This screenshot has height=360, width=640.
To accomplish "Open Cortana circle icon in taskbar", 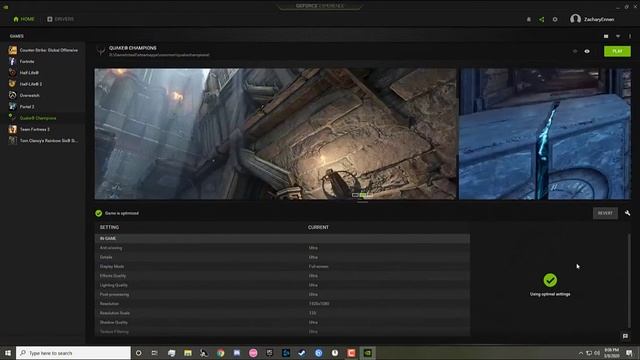I will pyautogui.click(x=138, y=353).
